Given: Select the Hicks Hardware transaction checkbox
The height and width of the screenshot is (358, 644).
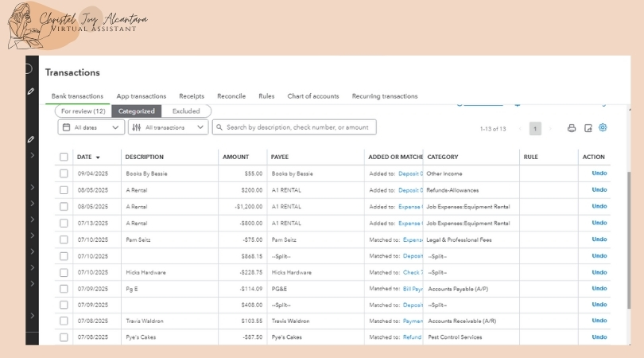Looking at the screenshot, I should point(64,272).
